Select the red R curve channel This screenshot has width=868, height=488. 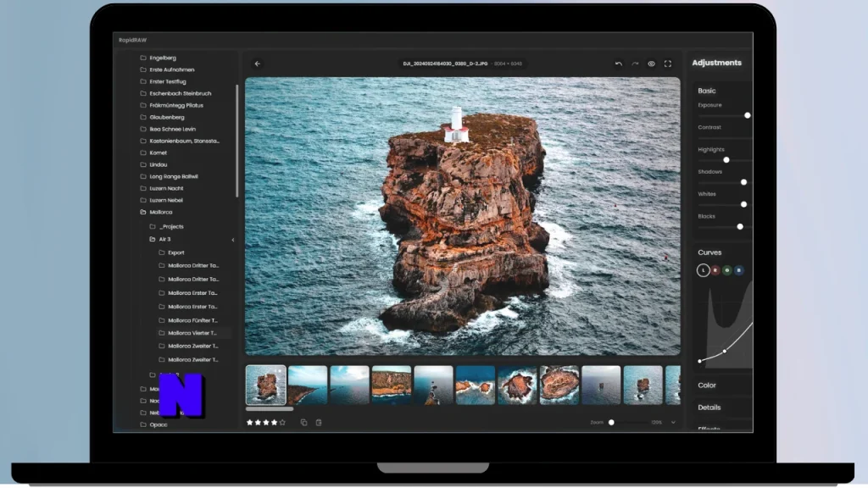[x=715, y=270]
